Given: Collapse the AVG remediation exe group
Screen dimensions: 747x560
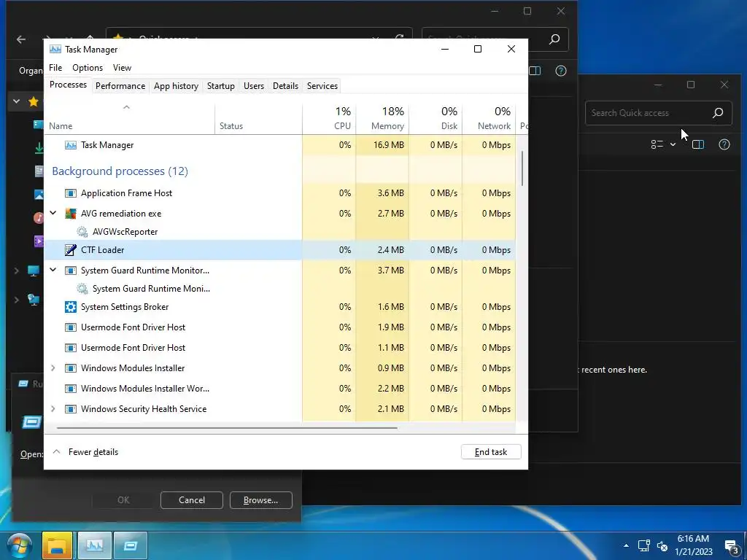Looking at the screenshot, I should (x=53, y=214).
